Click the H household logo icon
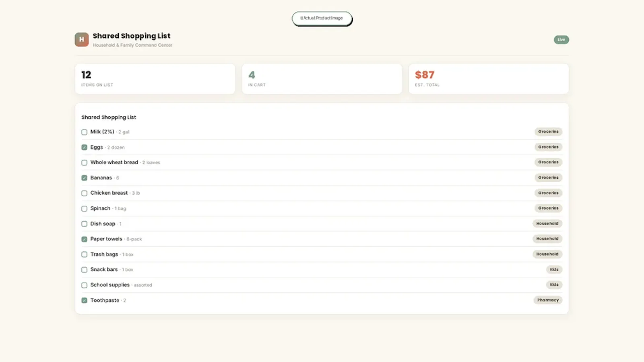 [82, 39]
